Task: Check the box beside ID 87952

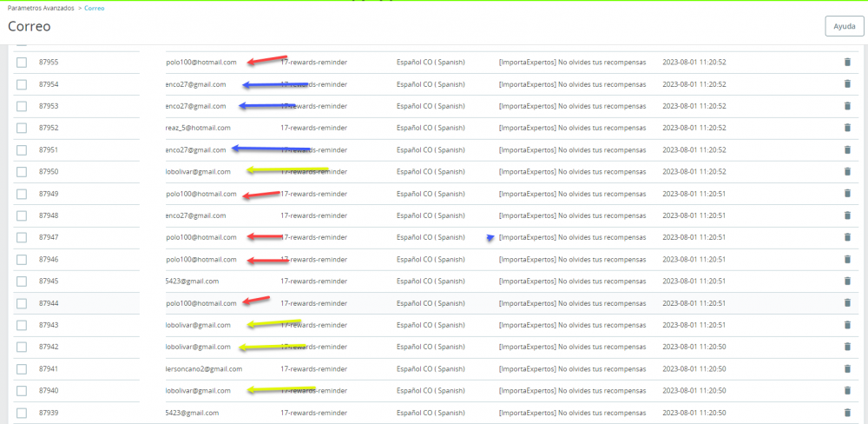Action: [22, 128]
